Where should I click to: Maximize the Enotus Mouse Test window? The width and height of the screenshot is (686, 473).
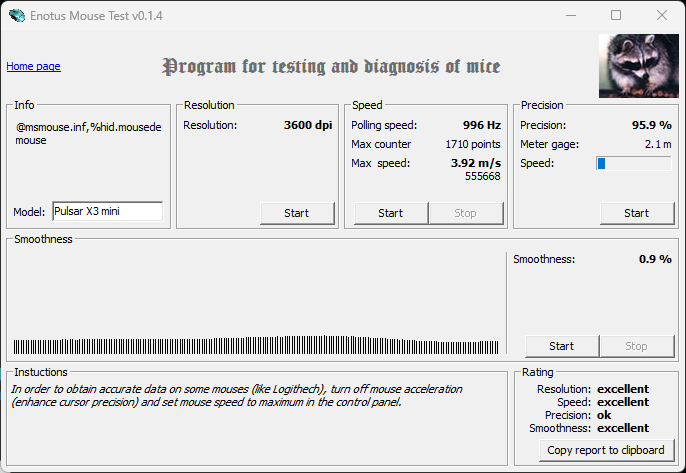click(x=616, y=15)
